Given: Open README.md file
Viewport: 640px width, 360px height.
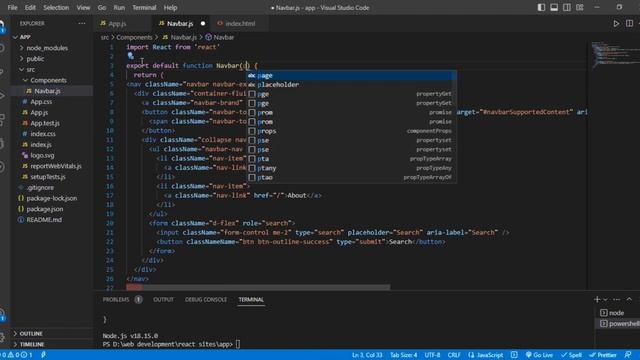Looking at the screenshot, I should coord(44,220).
